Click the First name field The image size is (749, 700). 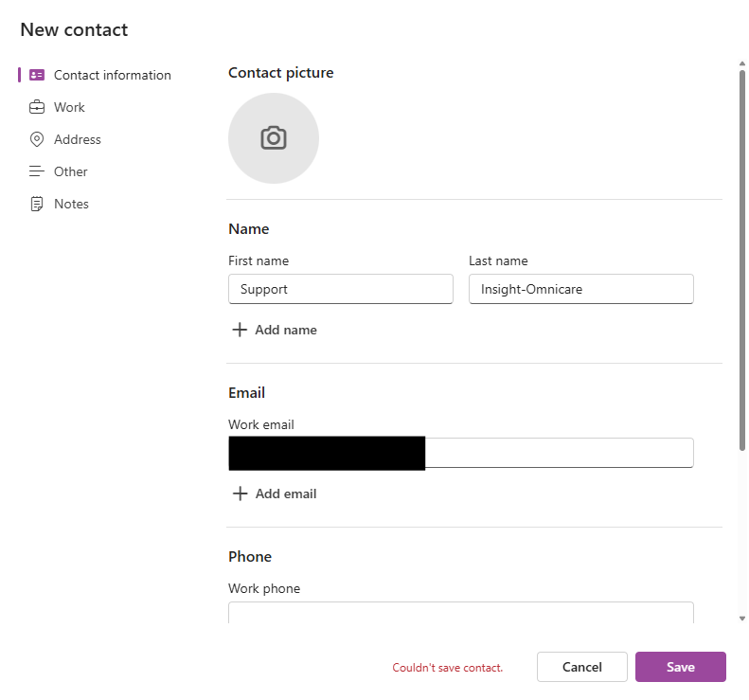tap(341, 289)
